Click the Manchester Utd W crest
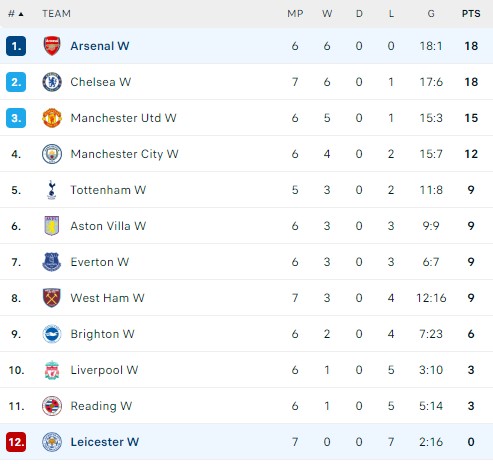493x464 pixels. 52,118
